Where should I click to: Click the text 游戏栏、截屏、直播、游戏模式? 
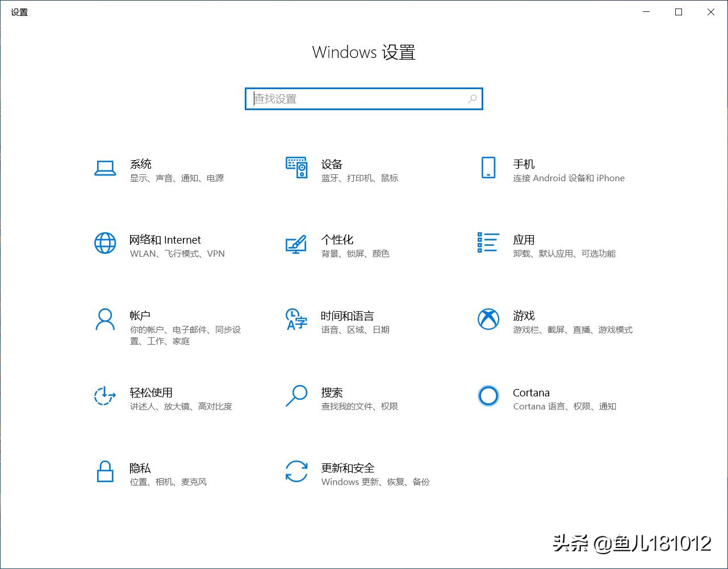[572, 330]
